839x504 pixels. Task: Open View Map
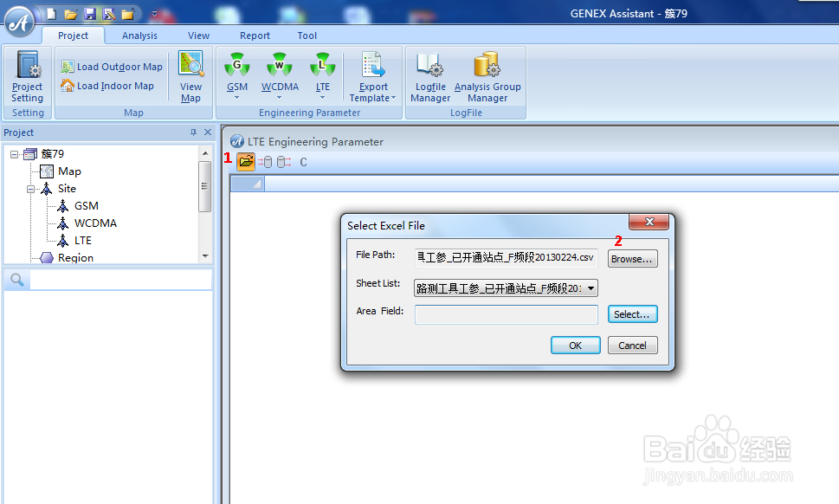(190, 76)
